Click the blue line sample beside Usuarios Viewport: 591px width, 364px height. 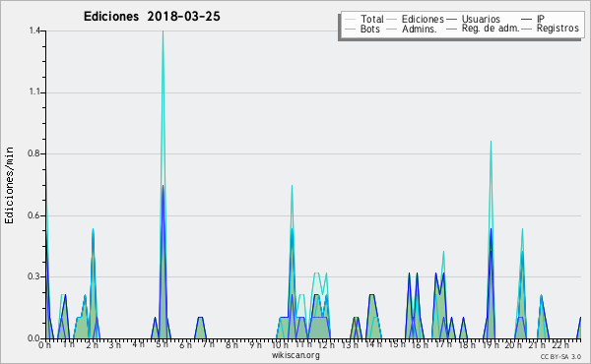pos(451,20)
